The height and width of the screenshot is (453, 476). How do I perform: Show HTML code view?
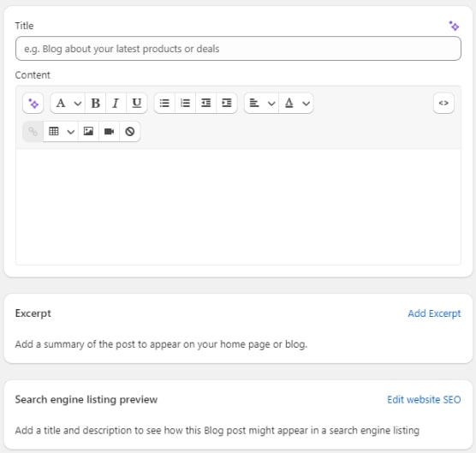pos(443,104)
